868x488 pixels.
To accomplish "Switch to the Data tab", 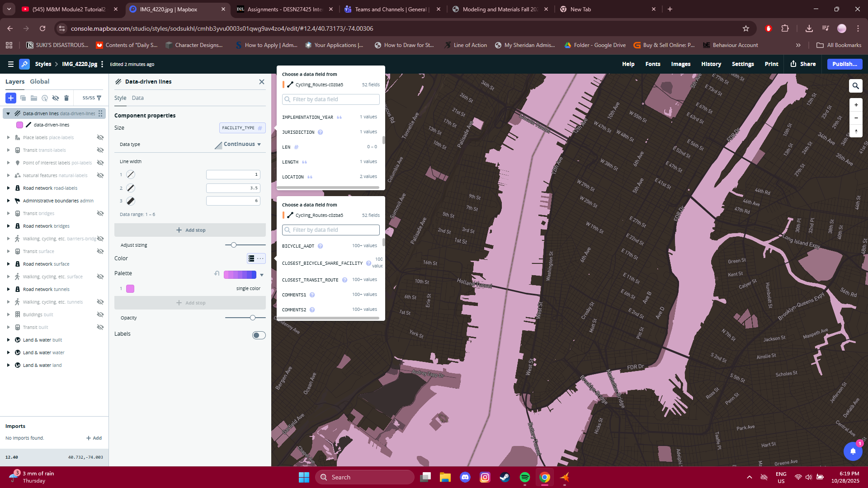I will coord(137,98).
